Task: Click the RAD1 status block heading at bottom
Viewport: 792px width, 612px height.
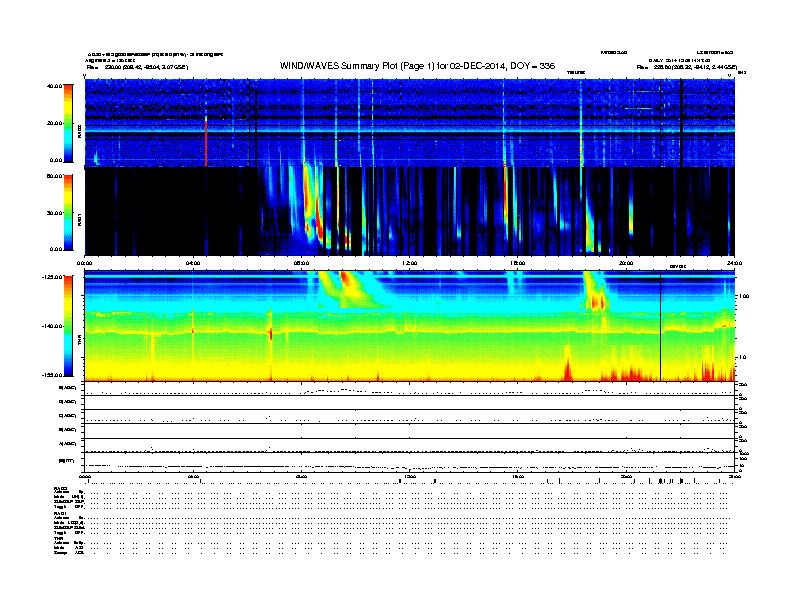Action: pyautogui.click(x=61, y=514)
